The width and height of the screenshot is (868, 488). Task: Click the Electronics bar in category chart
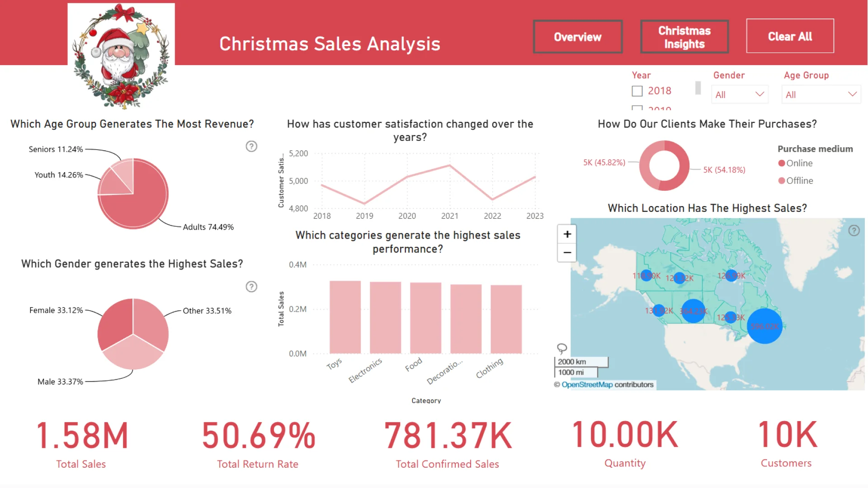385,318
